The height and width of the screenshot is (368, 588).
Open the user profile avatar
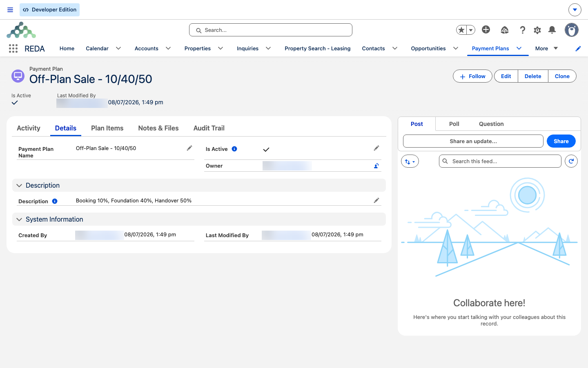tap(572, 30)
